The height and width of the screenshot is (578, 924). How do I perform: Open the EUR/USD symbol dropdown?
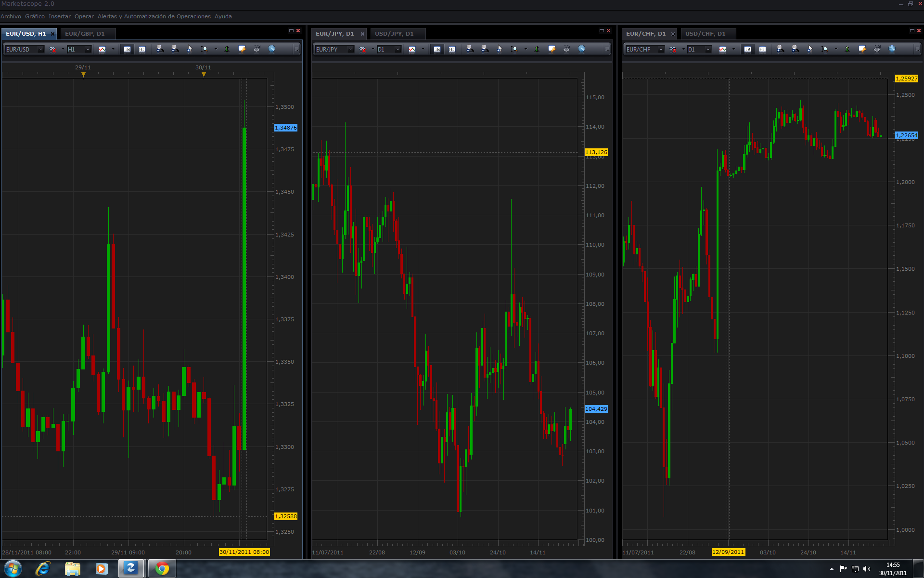coord(40,49)
